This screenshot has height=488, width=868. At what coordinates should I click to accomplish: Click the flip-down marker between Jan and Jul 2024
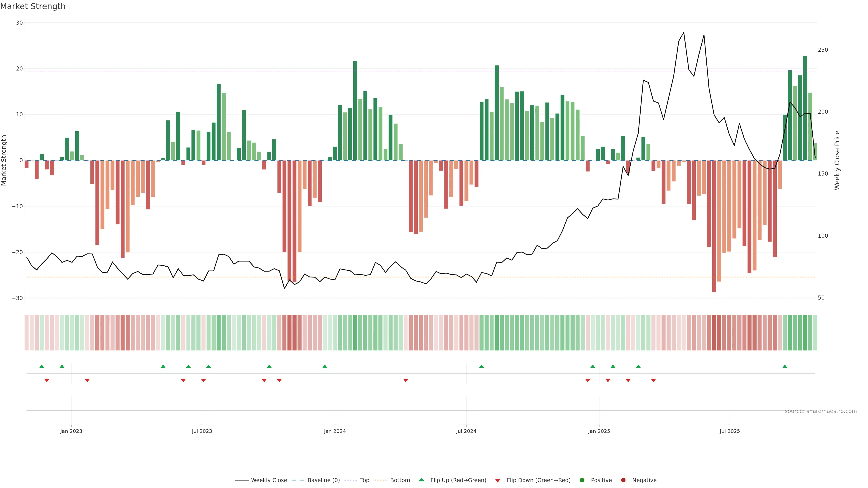click(406, 380)
